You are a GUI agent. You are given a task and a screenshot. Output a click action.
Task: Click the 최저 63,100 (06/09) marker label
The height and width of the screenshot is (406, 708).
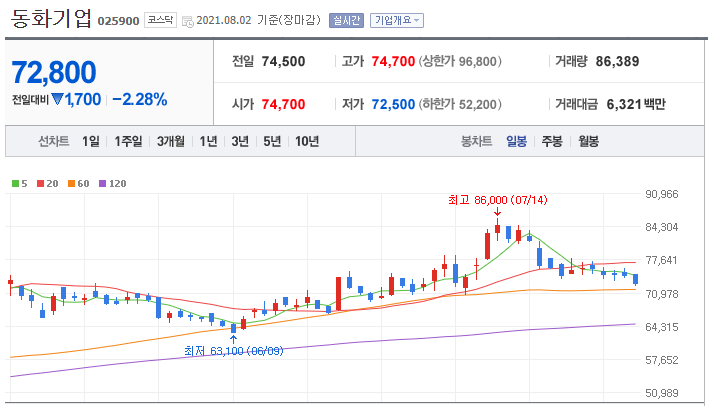[233, 351]
